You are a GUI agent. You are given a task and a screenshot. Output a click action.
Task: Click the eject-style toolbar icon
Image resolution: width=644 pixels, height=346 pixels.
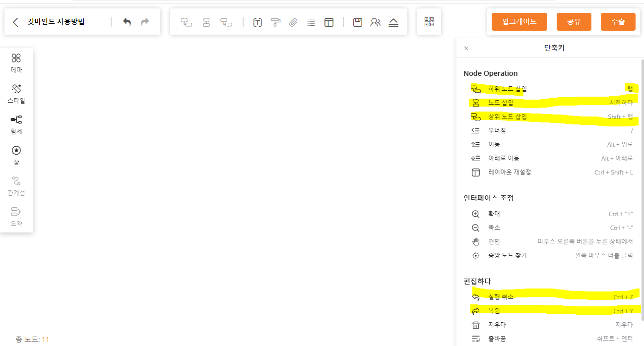(x=393, y=22)
